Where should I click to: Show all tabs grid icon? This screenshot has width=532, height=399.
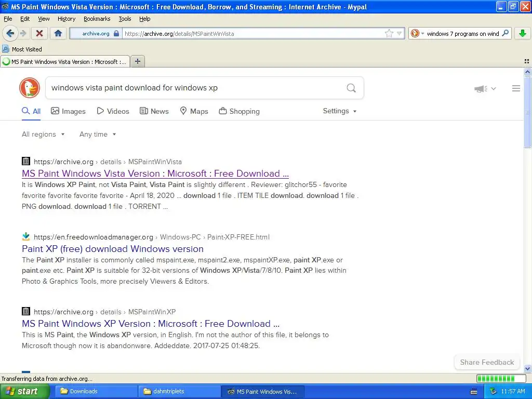(x=527, y=61)
